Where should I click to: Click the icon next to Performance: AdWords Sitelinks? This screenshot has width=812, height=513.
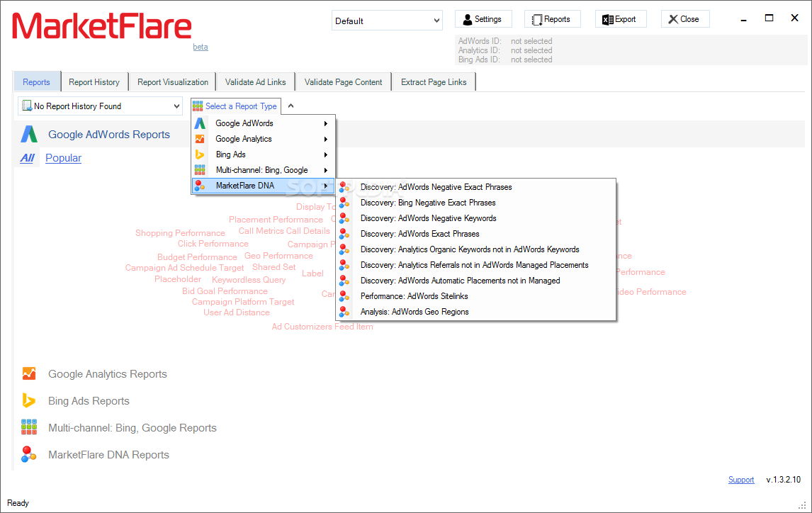pyautogui.click(x=344, y=296)
